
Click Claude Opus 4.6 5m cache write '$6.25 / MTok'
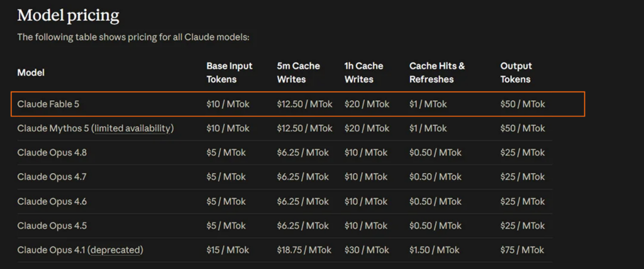point(303,202)
